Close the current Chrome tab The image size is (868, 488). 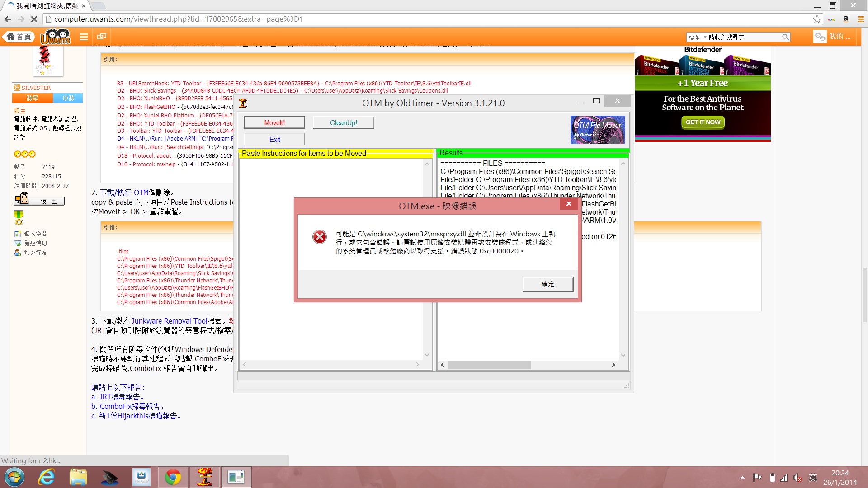click(84, 6)
